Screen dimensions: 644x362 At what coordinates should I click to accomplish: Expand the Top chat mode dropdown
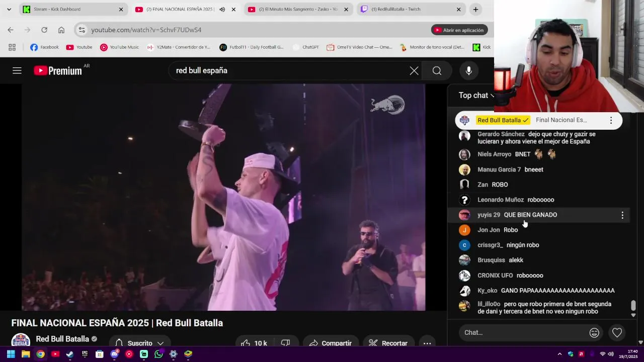(x=476, y=96)
